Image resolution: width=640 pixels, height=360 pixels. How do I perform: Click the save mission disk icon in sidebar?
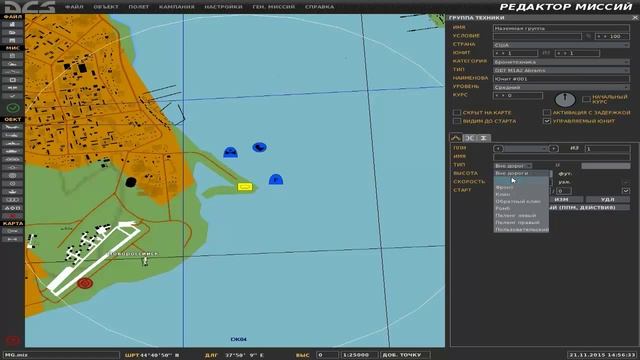(13, 40)
